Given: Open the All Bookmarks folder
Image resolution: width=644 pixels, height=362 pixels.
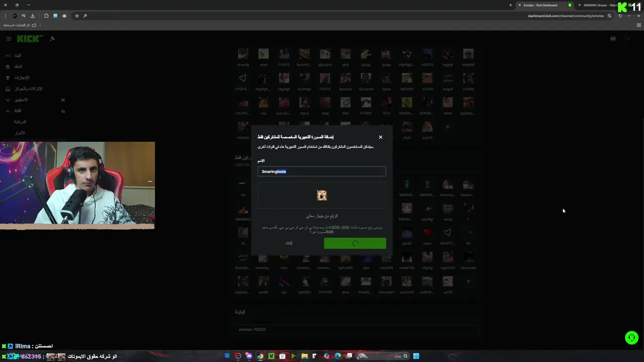Looking at the screenshot, I should pyautogui.click(x=20, y=25).
